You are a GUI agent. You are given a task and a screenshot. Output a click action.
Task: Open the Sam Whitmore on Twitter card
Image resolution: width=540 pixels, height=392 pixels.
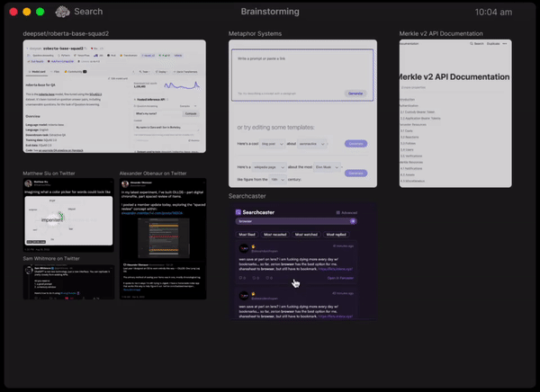pyautogui.click(x=68, y=282)
